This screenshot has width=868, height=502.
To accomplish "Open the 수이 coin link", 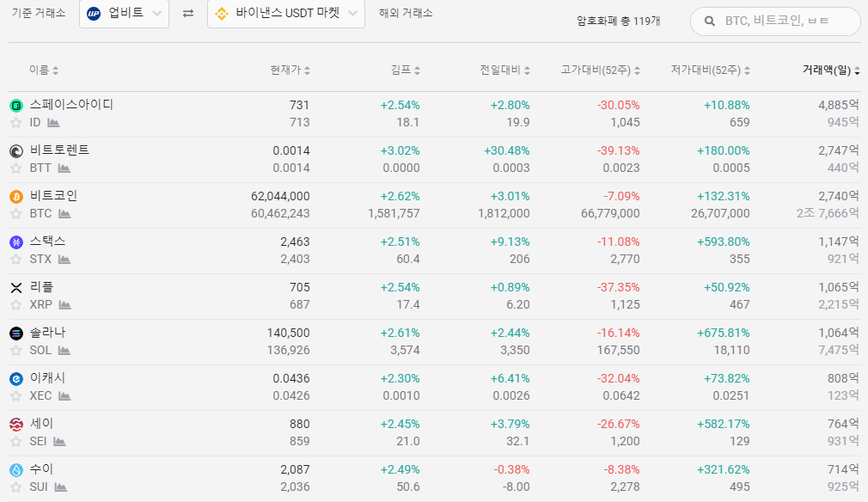I will point(41,468).
